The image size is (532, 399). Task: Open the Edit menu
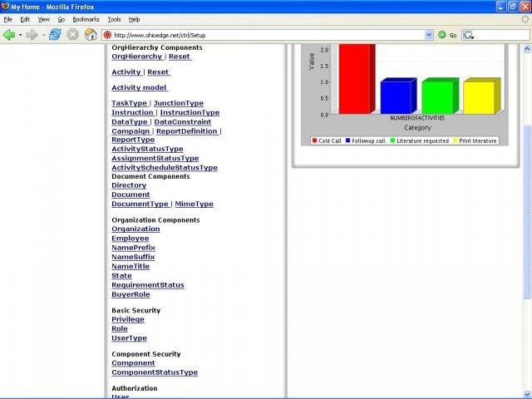(x=25, y=19)
